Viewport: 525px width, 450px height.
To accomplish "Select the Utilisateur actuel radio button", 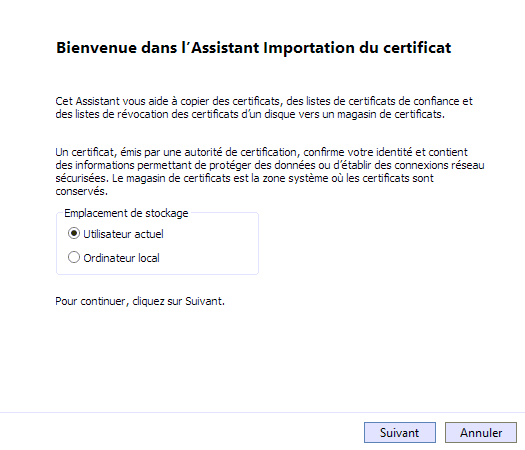I will 74,233.
